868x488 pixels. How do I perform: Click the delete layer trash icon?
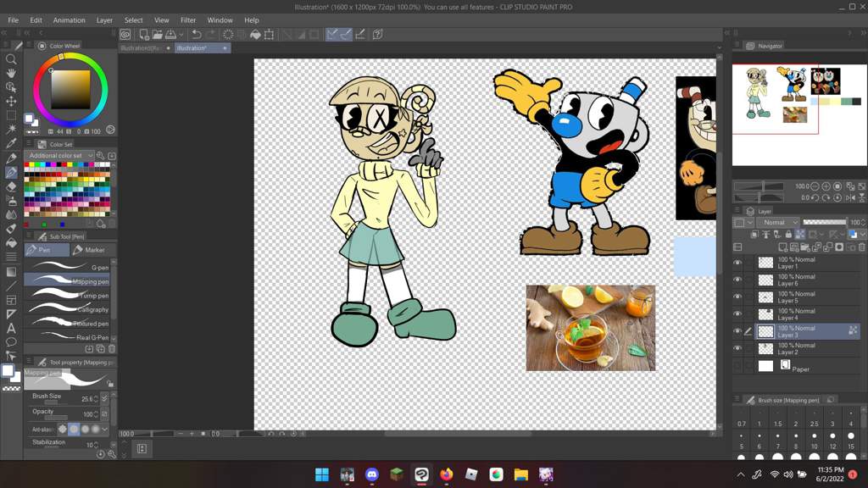[x=862, y=247]
